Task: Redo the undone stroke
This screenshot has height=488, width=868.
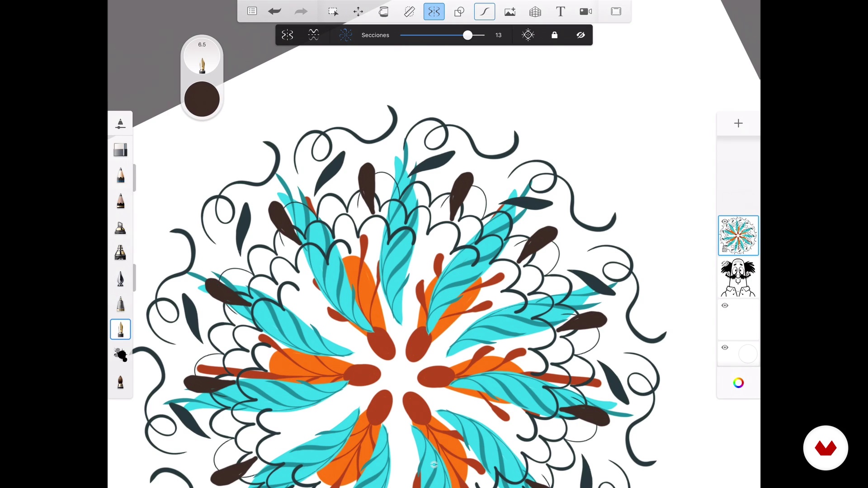Action: (301, 11)
